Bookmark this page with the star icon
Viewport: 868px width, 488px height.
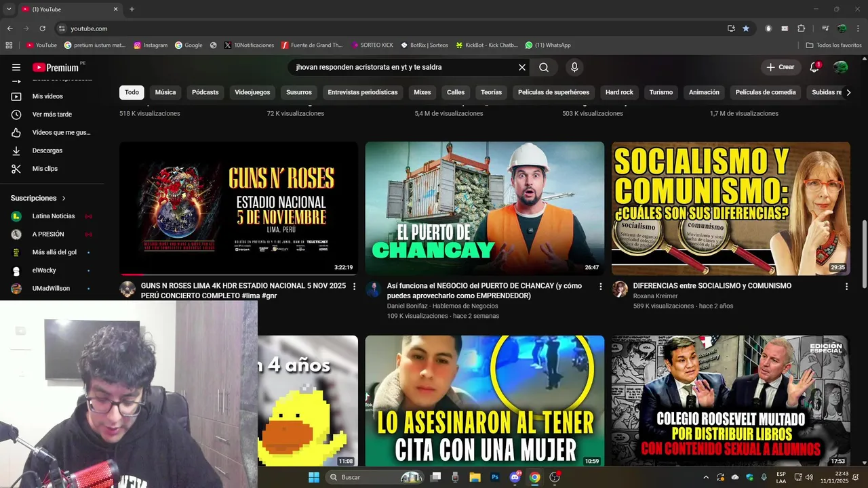[746, 28]
